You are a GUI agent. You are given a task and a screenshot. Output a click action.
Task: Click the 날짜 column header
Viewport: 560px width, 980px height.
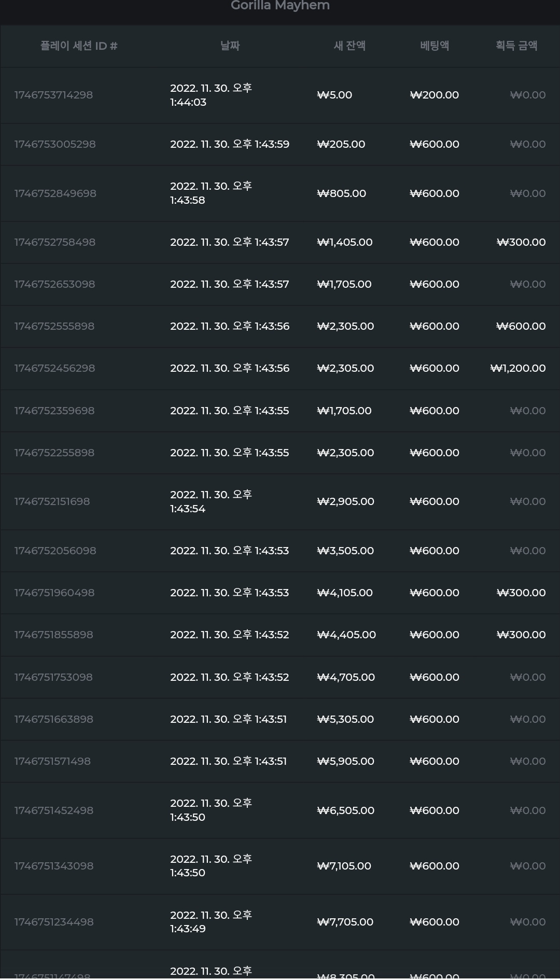[230, 46]
